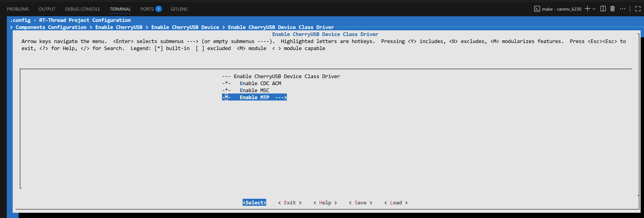
Task: Maximize the panel size
Action: pyautogui.click(x=638, y=9)
